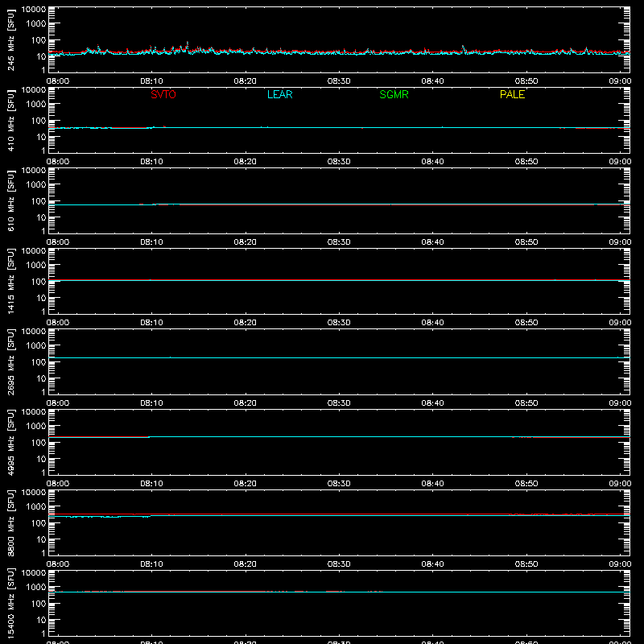
Task: Click the 1000 y-tick of the 410 MHz plot
Action: (x=36, y=105)
